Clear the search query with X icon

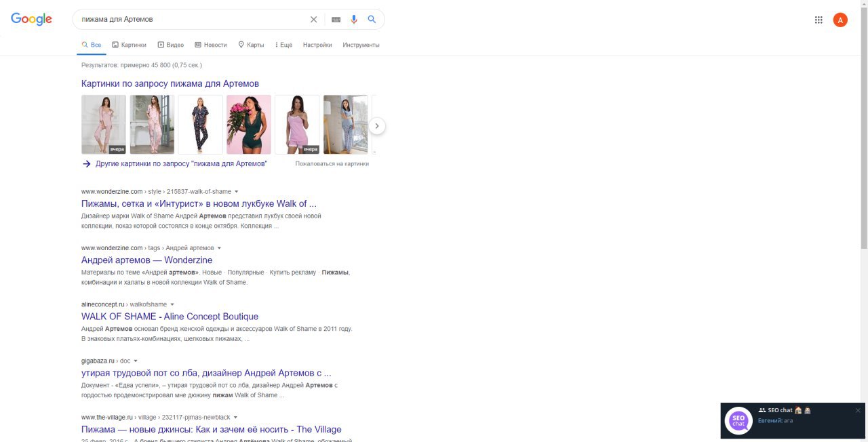313,20
